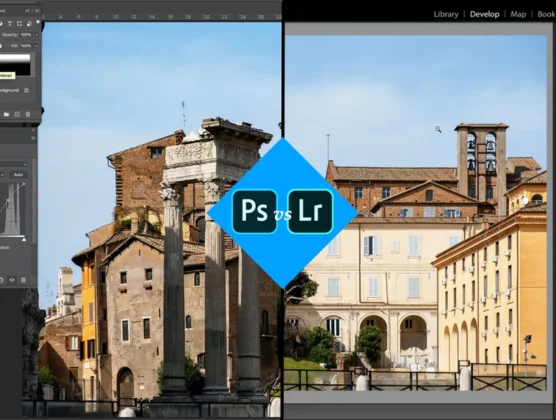Open the Curves channel dropdown
Viewport: 556px width, 420px height.
click(2, 175)
